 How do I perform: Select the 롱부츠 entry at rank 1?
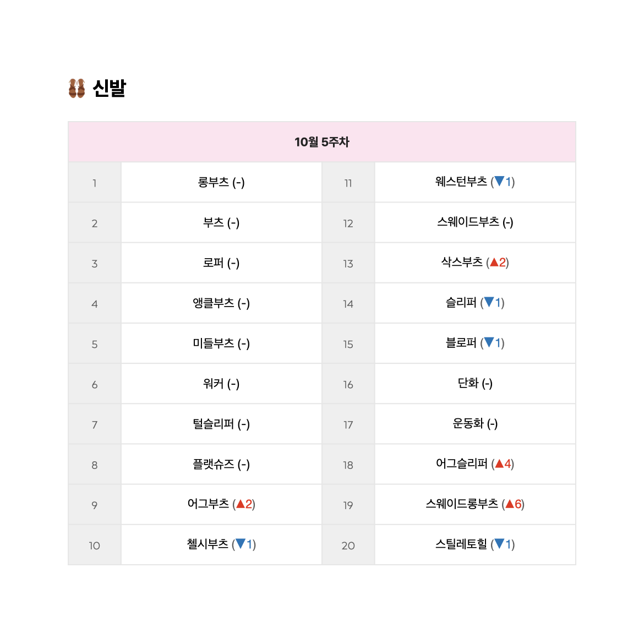[x=221, y=182]
